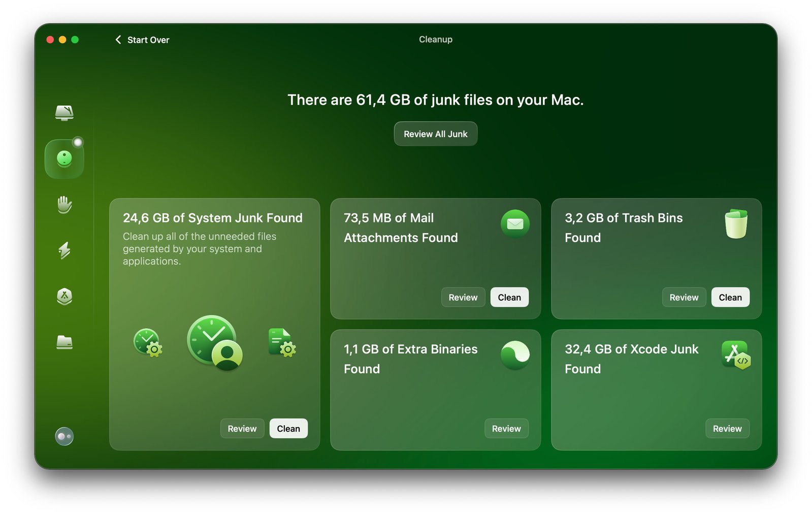Open the assistant icon at sidebar bottom
Viewport: 812px width, 515px height.
coord(64,436)
